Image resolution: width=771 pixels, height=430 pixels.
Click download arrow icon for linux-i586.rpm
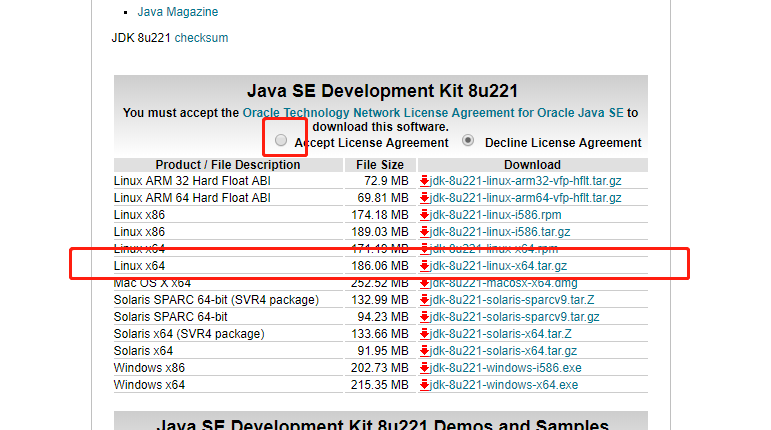(x=424, y=215)
